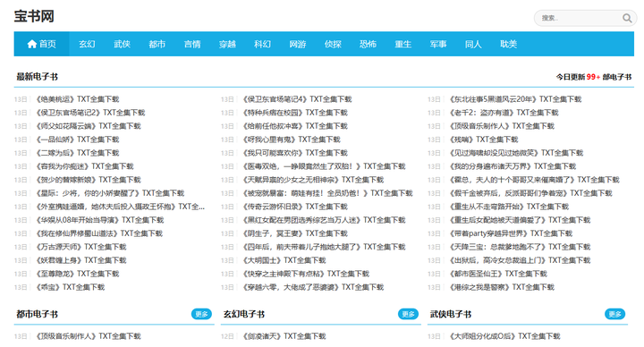The width and height of the screenshot is (644, 347).
Task: Click 今日更新 99+ 部电子书 text
Action: [594, 77]
